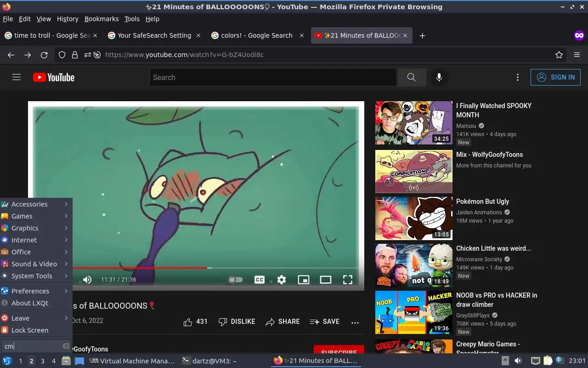Viewport: 588px width, 368px height.
Task: Open 'Chicken Little was weird...' video title
Action: (x=493, y=248)
